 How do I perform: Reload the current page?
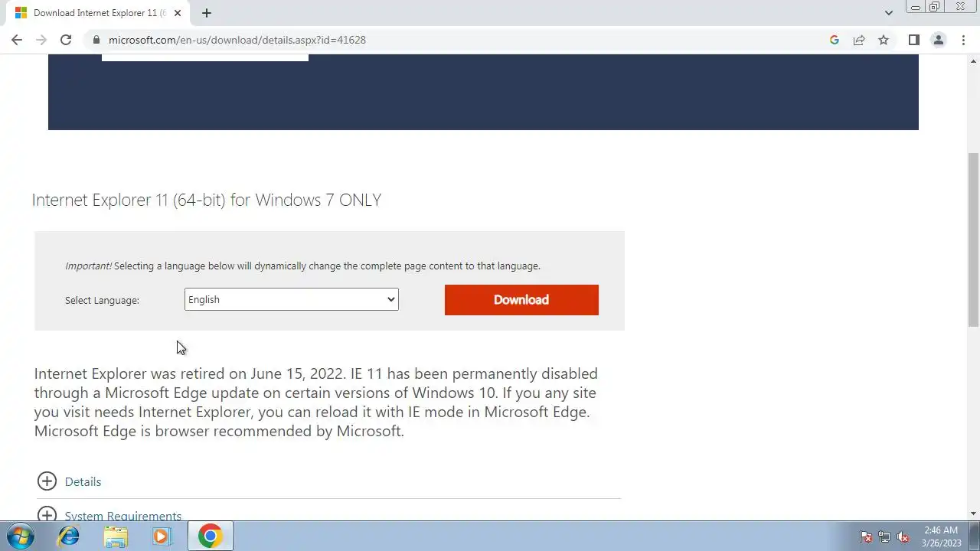pyautogui.click(x=66, y=40)
